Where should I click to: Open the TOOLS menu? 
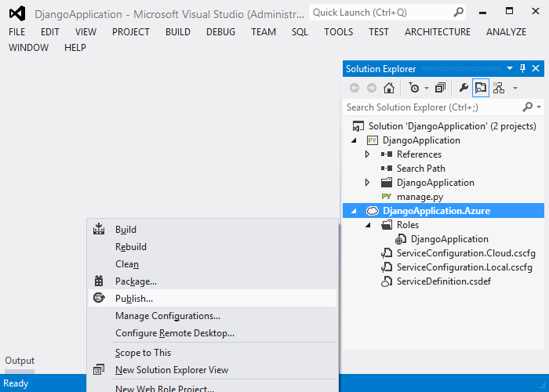338,32
